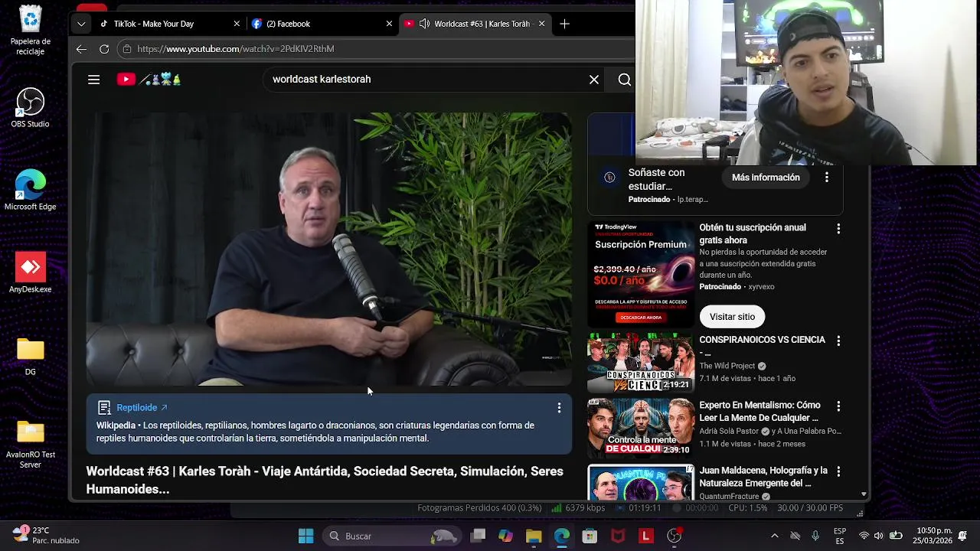Open File Explorer from the taskbar
The image size is (980, 551).
[534, 536]
